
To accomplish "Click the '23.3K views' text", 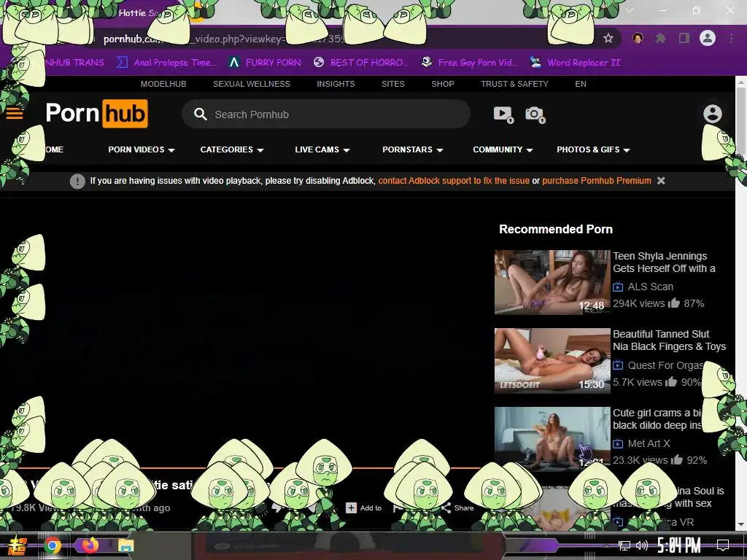I will point(640,460).
